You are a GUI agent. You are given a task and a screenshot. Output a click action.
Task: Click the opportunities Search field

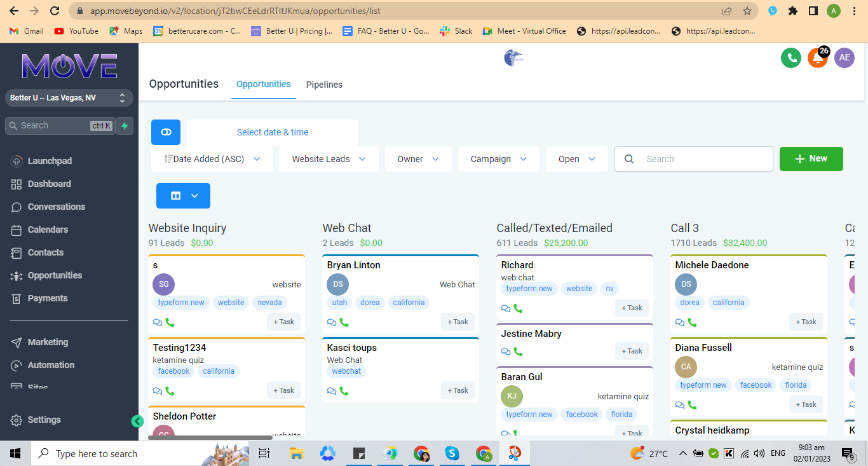pos(694,159)
